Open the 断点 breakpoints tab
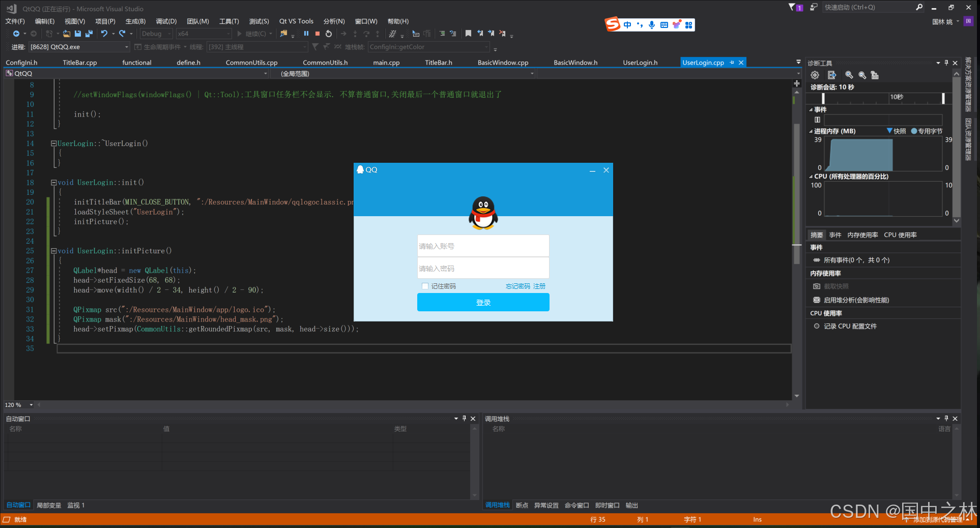Image resolution: width=980 pixels, height=528 pixels. coord(522,505)
